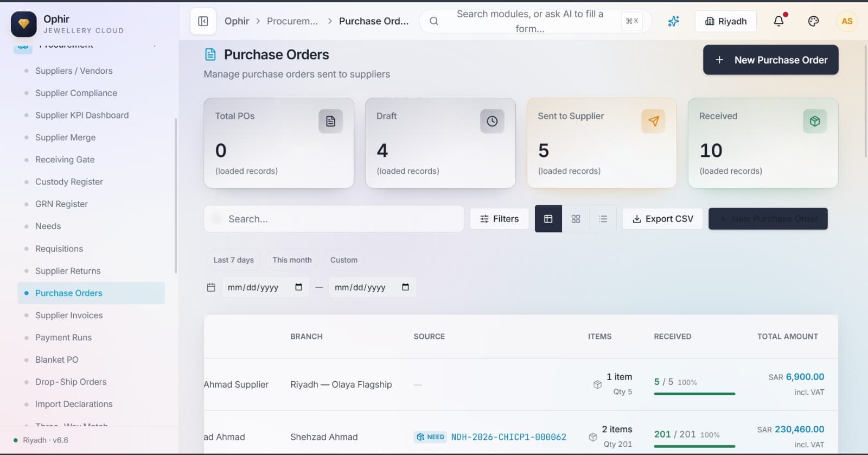Viewport: 868px width, 455px height.
Task: Open the notifications bell
Action: [x=778, y=21]
